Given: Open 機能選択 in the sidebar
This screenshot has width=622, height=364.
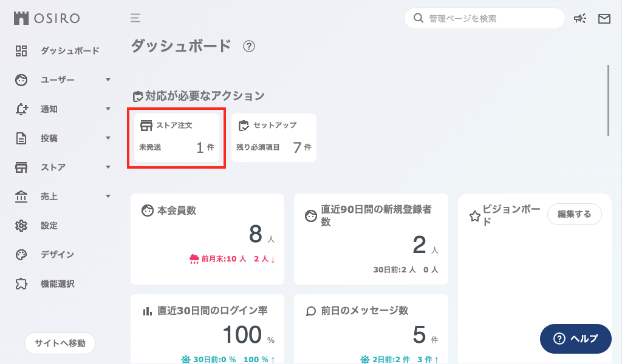Looking at the screenshot, I should point(58,284).
